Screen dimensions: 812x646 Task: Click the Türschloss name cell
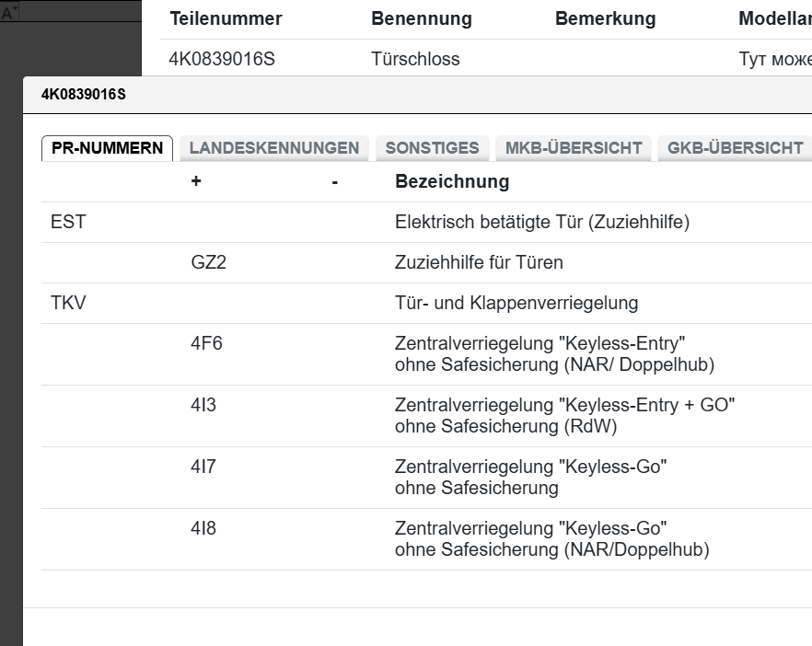[415, 60]
